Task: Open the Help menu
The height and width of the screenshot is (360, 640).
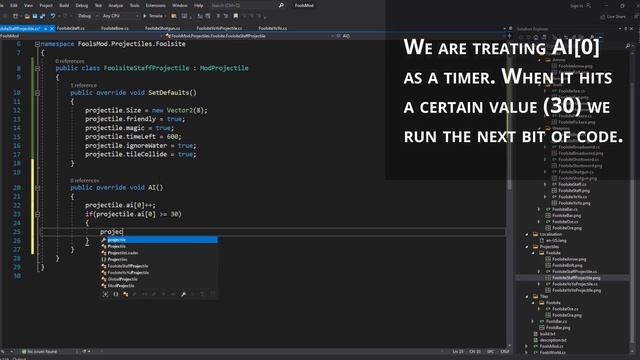Action: pyautogui.click(x=199, y=5)
